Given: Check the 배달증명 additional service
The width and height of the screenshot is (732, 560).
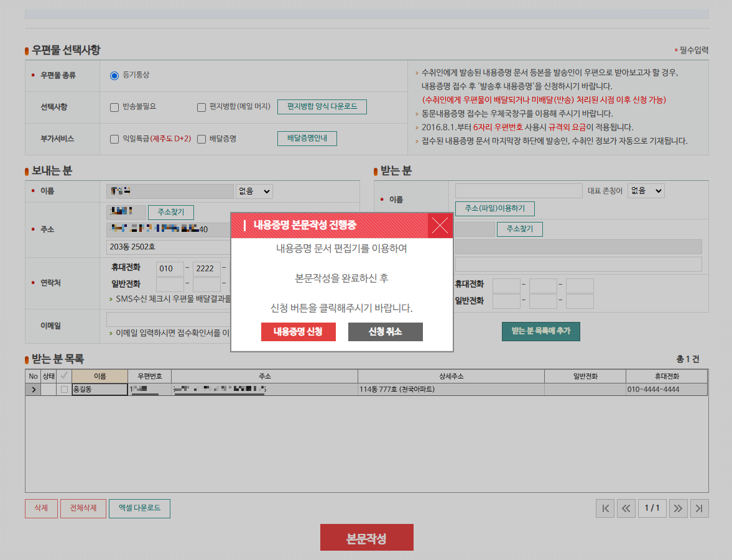Looking at the screenshot, I should [x=200, y=139].
